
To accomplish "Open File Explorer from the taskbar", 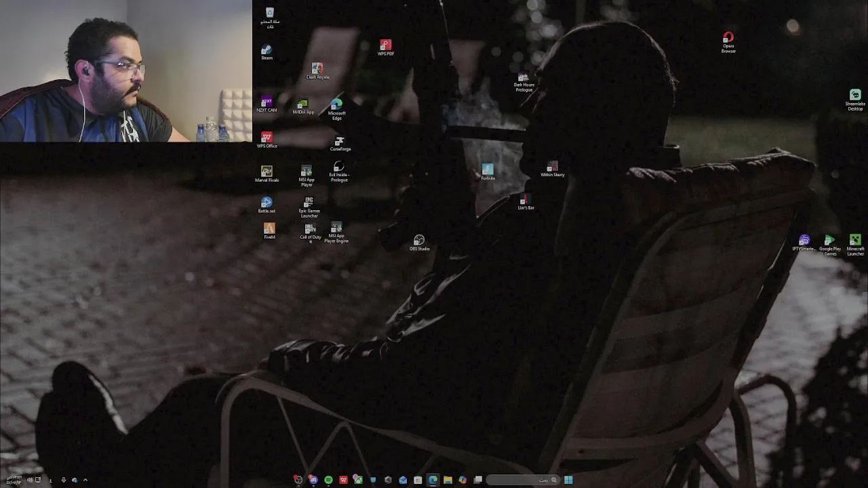I will pos(448,480).
